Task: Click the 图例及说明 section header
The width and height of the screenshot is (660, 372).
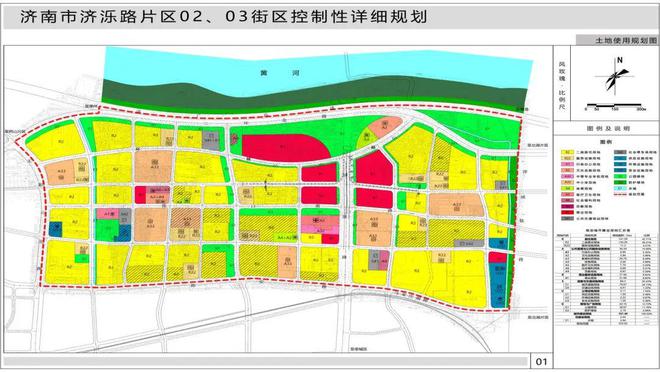Action: click(x=608, y=128)
